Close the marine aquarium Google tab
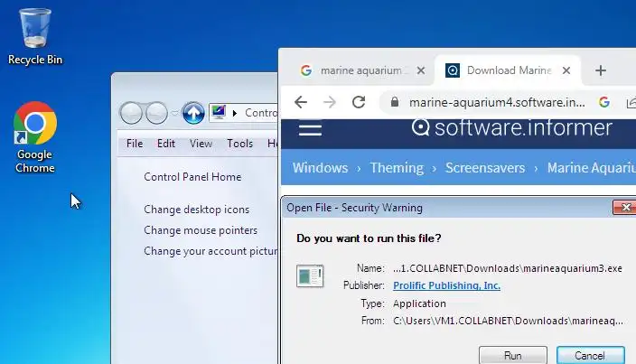Screen dimensions: 636x364 (x=421, y=70)
